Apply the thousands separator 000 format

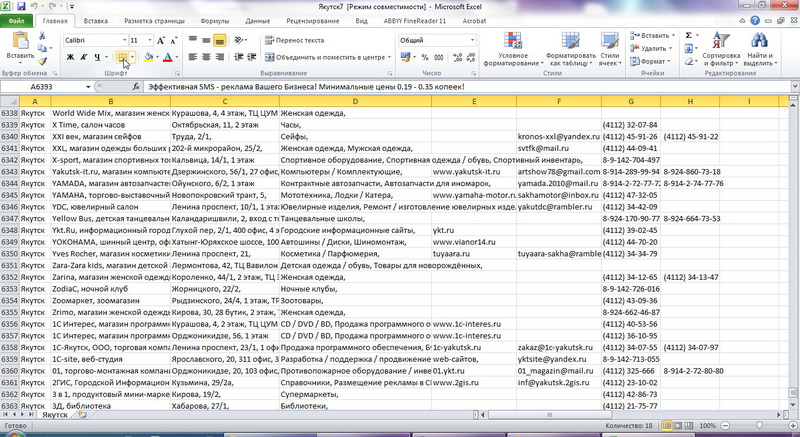[439, 57]
